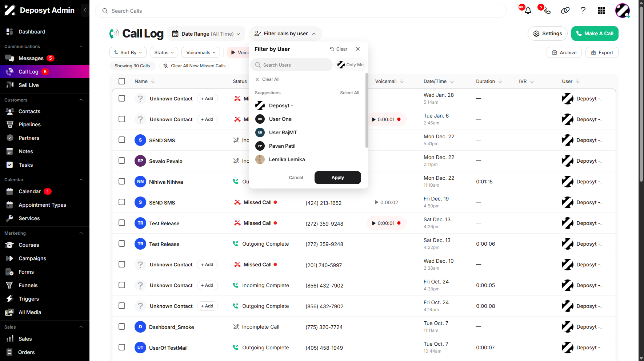Open the Status filter dropdown

tap(164, 52)
